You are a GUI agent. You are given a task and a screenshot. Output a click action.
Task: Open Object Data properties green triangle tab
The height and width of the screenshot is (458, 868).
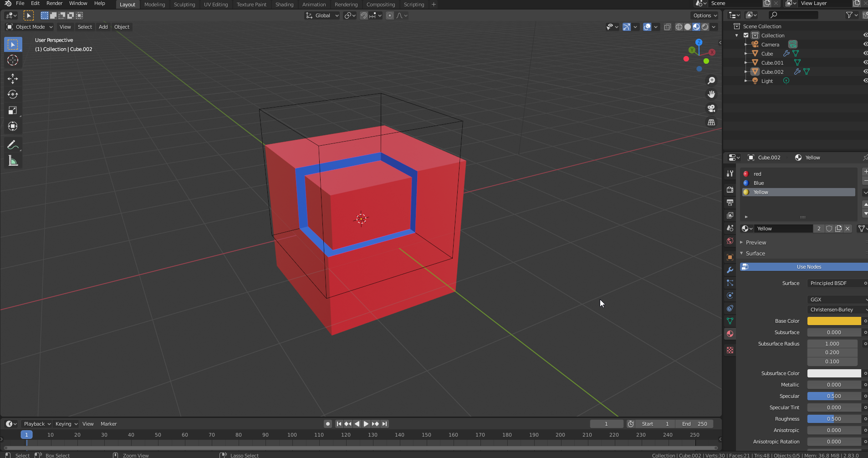pyautogui.click(x=730, y=321)
